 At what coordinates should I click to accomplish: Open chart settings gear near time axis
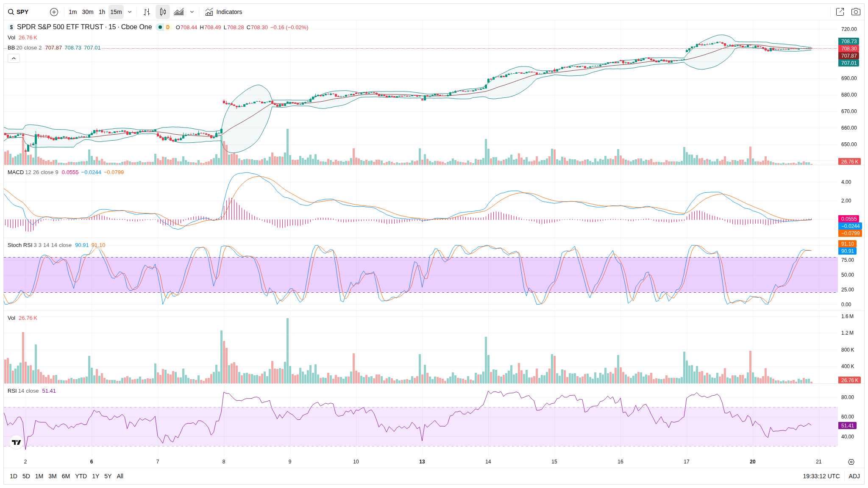tap(851, 462)
